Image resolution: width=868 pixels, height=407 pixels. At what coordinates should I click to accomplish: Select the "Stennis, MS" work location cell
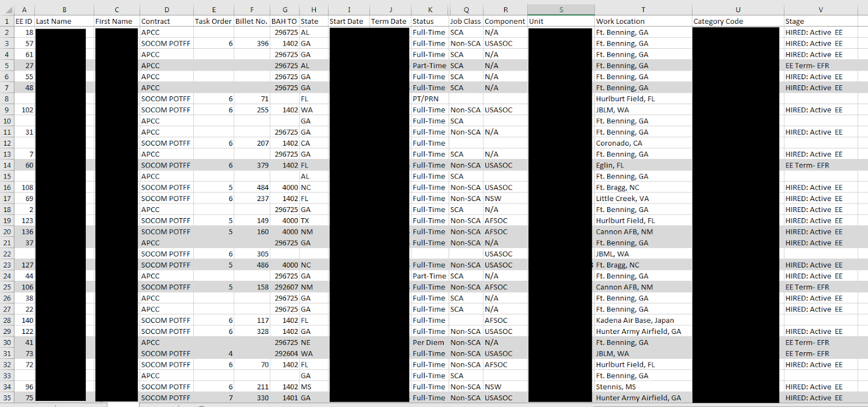[643, 387]
